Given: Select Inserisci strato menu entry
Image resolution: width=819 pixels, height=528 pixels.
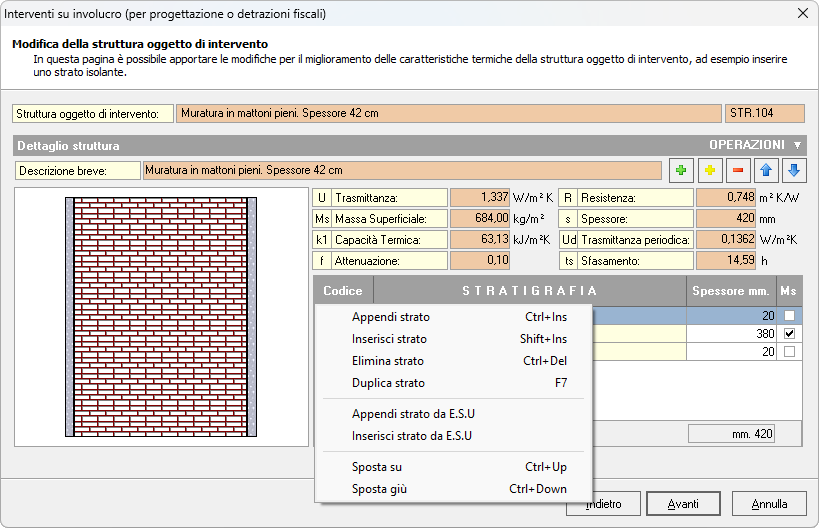Looking at the screenshot, I should point(389,339).
